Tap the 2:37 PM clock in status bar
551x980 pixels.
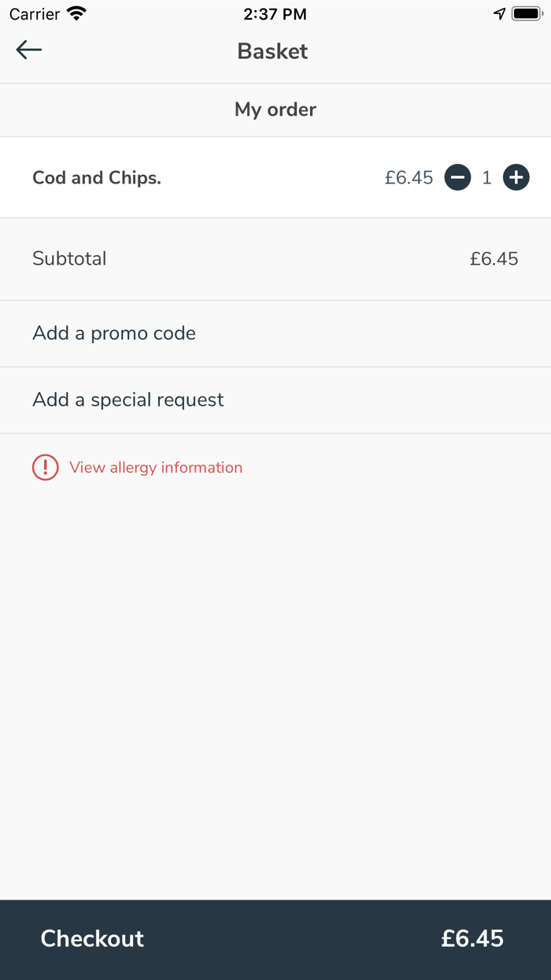275,14
